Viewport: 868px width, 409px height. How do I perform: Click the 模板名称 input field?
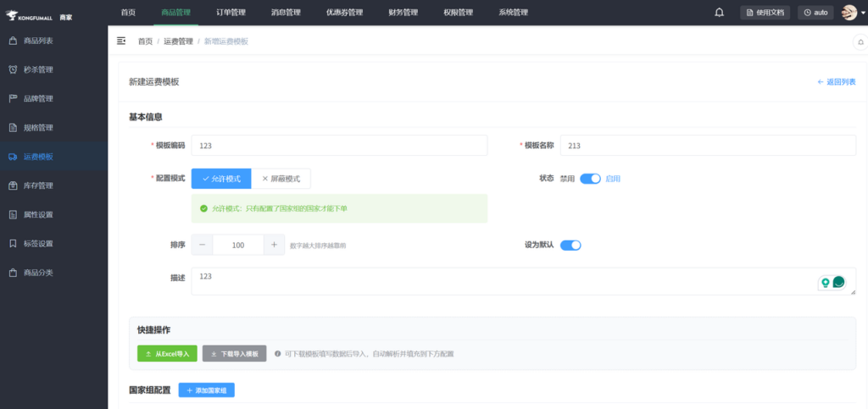click(x=709, y=146)
